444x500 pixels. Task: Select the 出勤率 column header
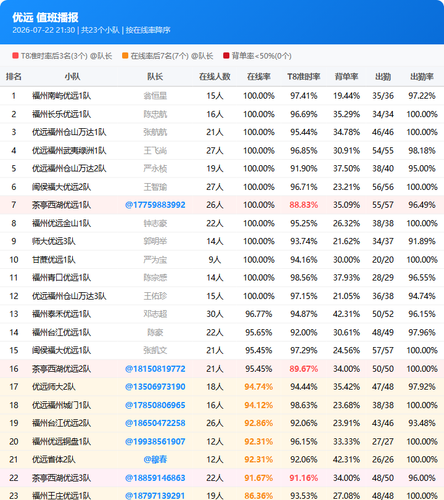click(422, 77)
